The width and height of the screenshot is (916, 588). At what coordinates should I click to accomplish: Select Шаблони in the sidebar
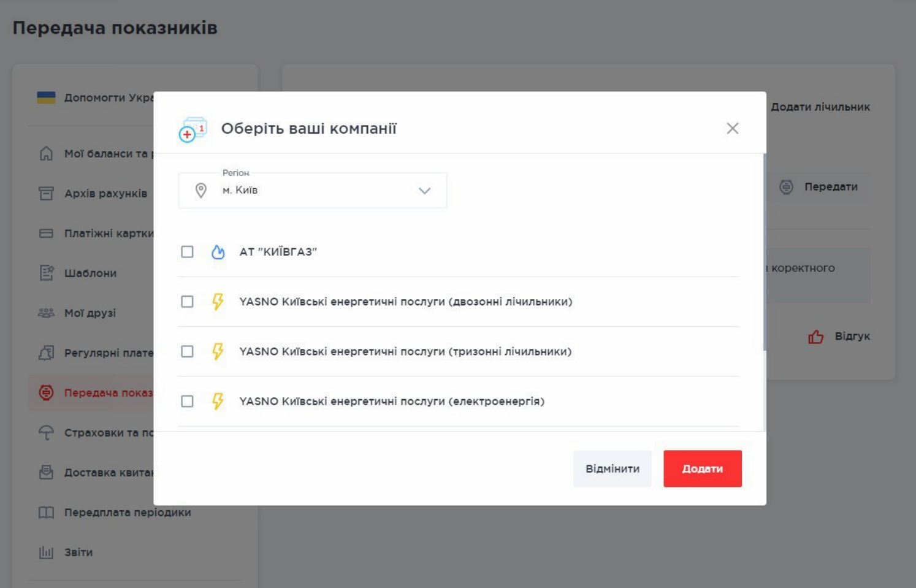tap(91, 273)
